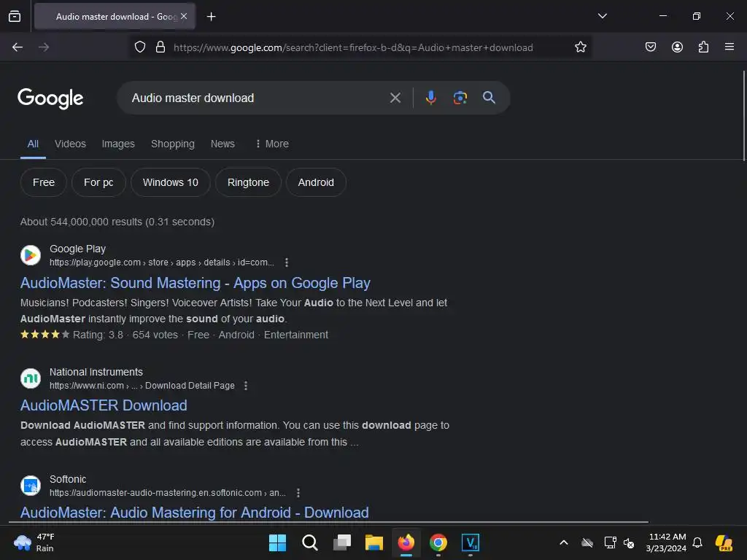Go to Google homepage via logo
This screenshot has height=560, width=747.
(50, 98)
